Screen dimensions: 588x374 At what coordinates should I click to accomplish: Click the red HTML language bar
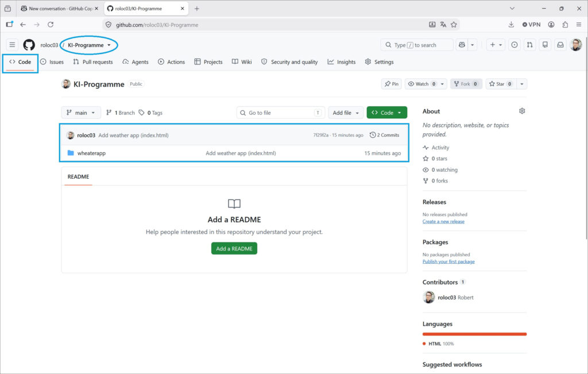point(474,334)
